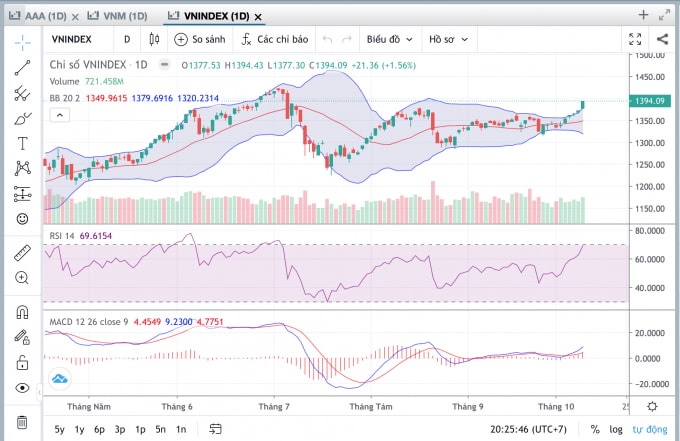Select the trend line drawing tool
Image resolution: width=680 pixels, height=441 pixels.
(22, 68)
